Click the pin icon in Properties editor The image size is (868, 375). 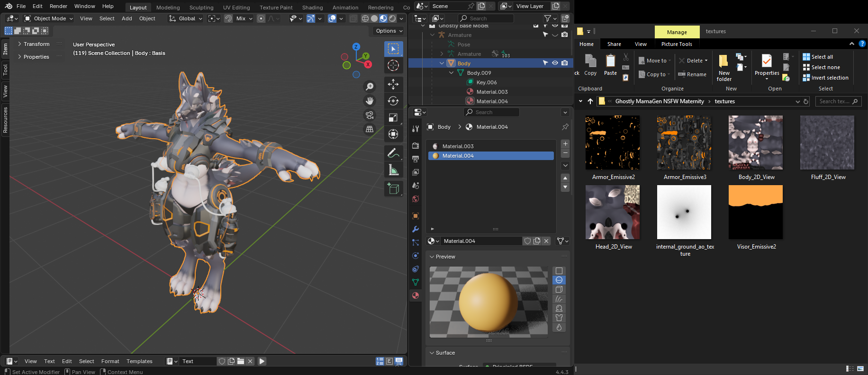[565, 127]
